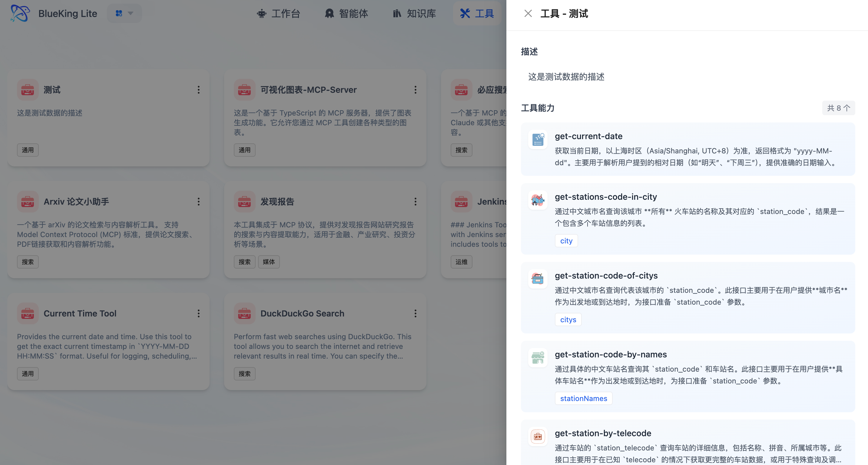
Task: Open the 测试 card three-dot menu
Action: pyautogui.click(x=198, y=90)
